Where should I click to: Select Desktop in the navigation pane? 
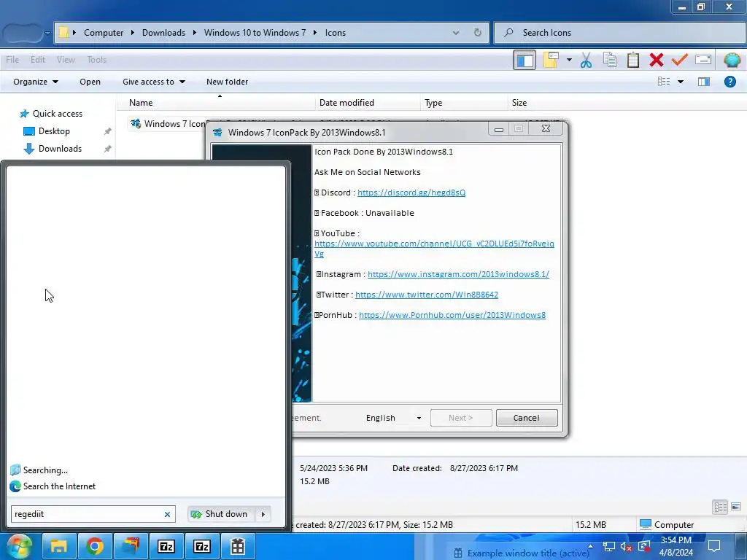[x=47, y=131]
